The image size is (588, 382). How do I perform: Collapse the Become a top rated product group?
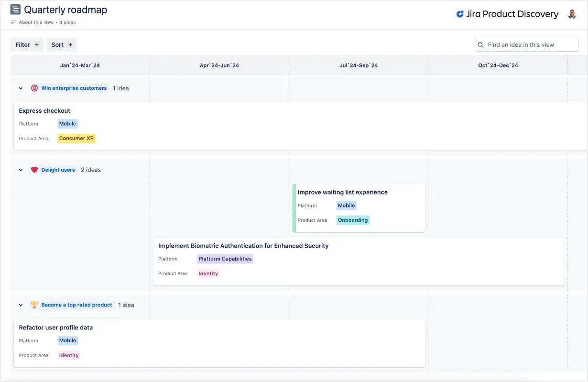[x=21, y=305]
